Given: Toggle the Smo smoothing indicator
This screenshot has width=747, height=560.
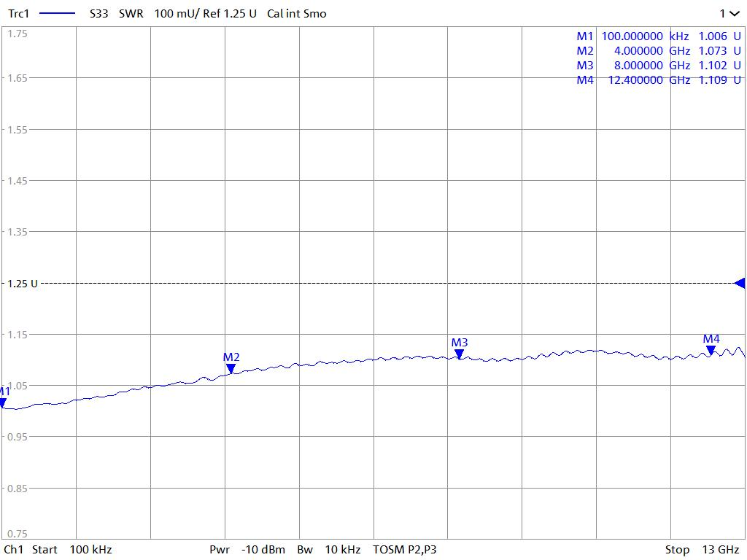Looking at the screenshot, I should 315,14.
